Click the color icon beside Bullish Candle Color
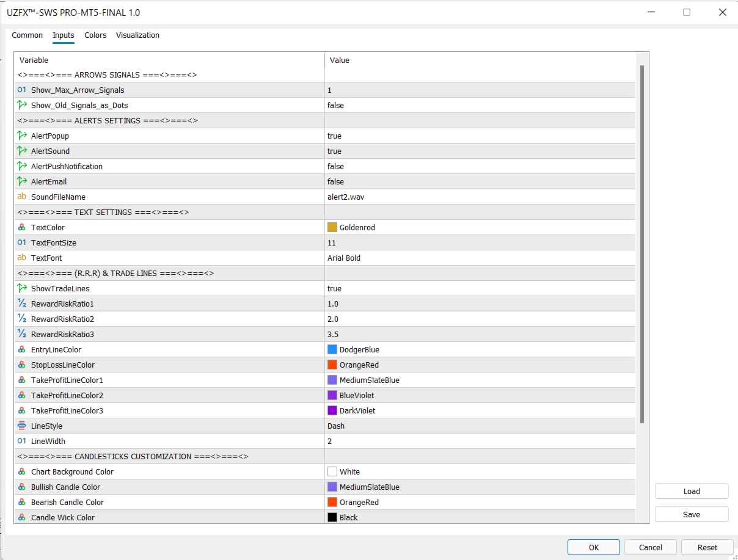738x560 pixels. click(22, 487)
